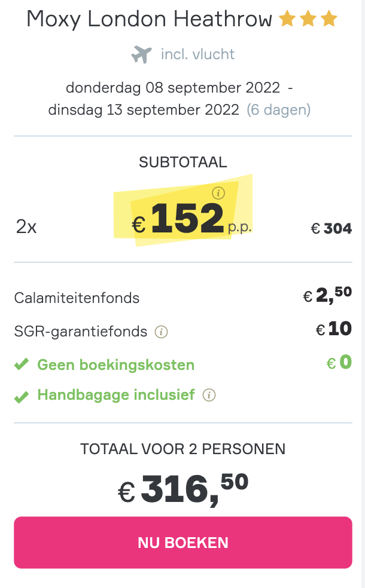Click the SGR-garantiefonds label

point(80,332)
